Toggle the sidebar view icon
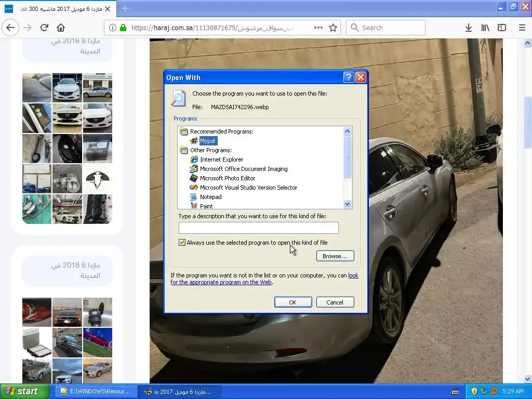532x399 pixels. (502, 28)
